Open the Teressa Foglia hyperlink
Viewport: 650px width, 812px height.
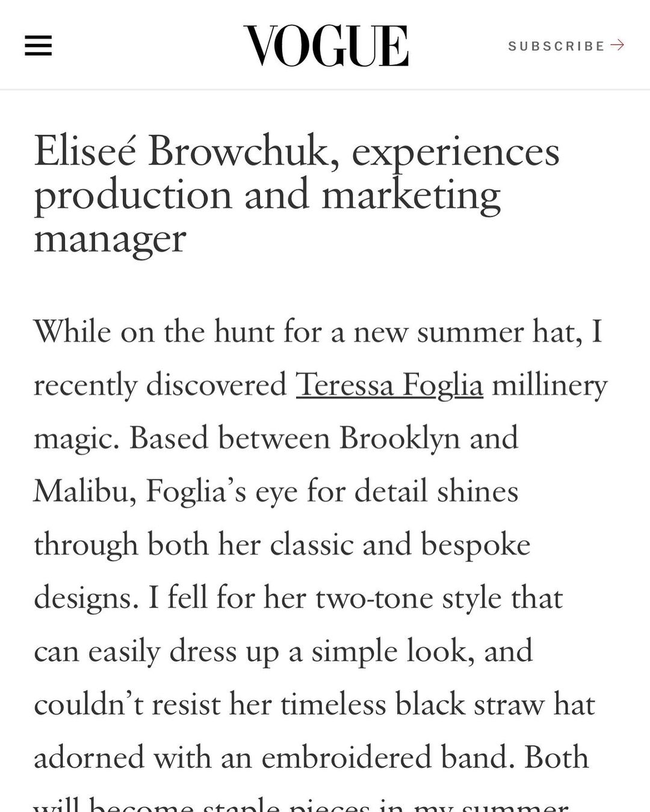pyautogui.click(x=389, y=385)
